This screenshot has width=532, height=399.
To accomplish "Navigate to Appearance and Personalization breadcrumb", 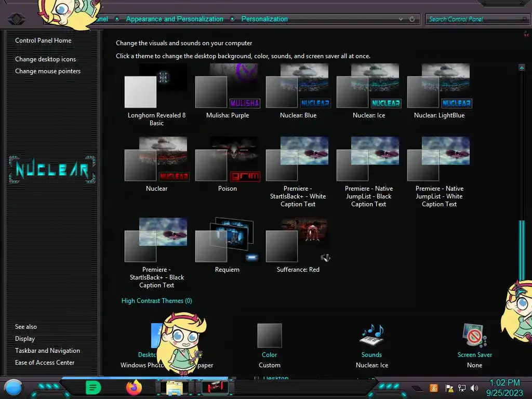I will point(175,19).
